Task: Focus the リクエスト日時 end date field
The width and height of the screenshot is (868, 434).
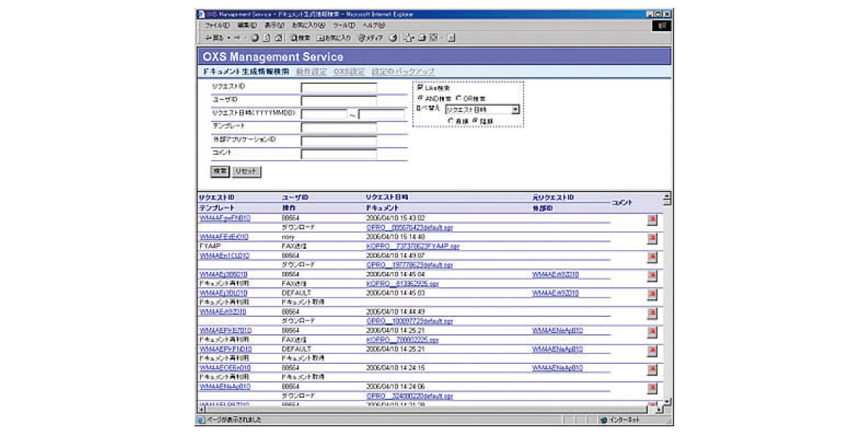Action: pos(381,114)
